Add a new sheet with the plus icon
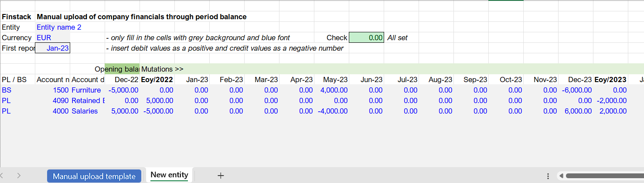The image size is (644, 183). [x=221, y=176]
